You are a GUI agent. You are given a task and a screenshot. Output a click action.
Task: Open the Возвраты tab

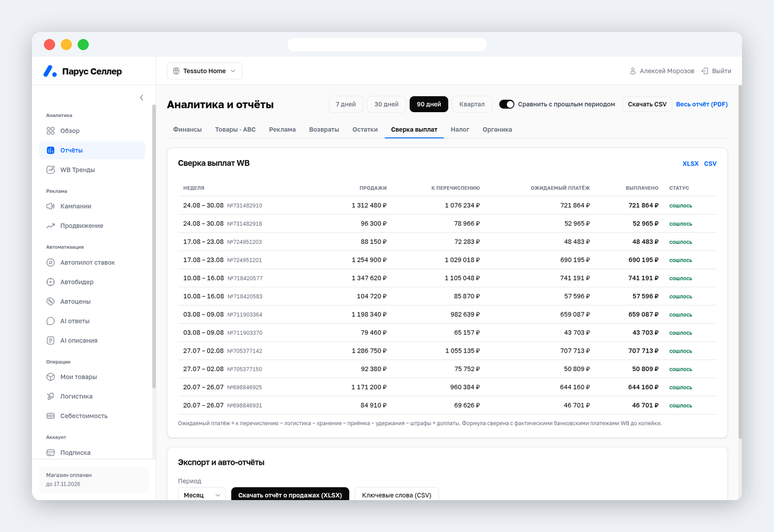coord(324,130)
